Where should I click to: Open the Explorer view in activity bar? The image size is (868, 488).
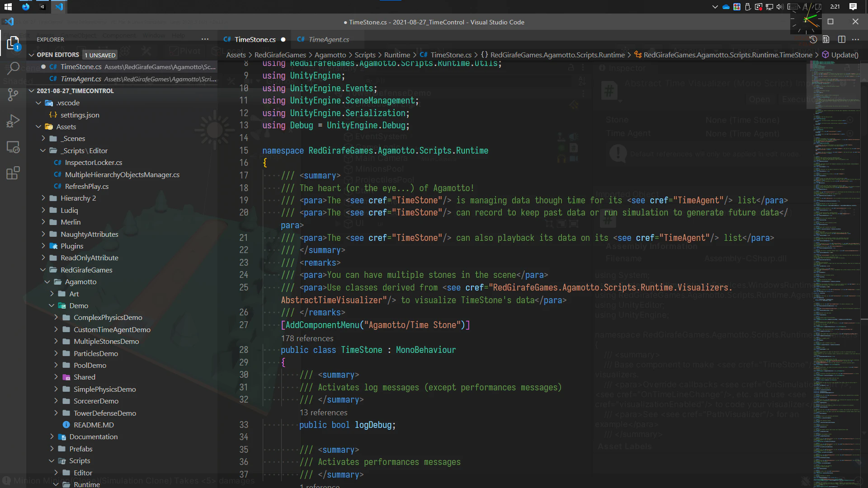coord(13,43)
